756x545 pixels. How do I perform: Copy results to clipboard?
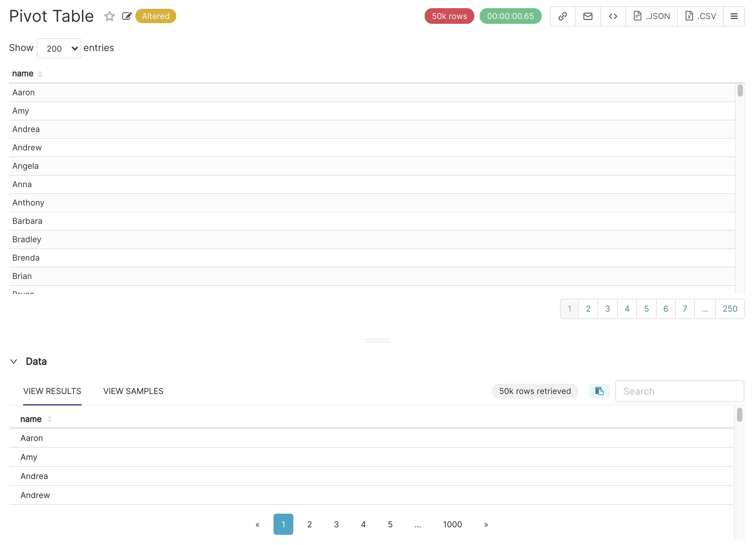599,391
